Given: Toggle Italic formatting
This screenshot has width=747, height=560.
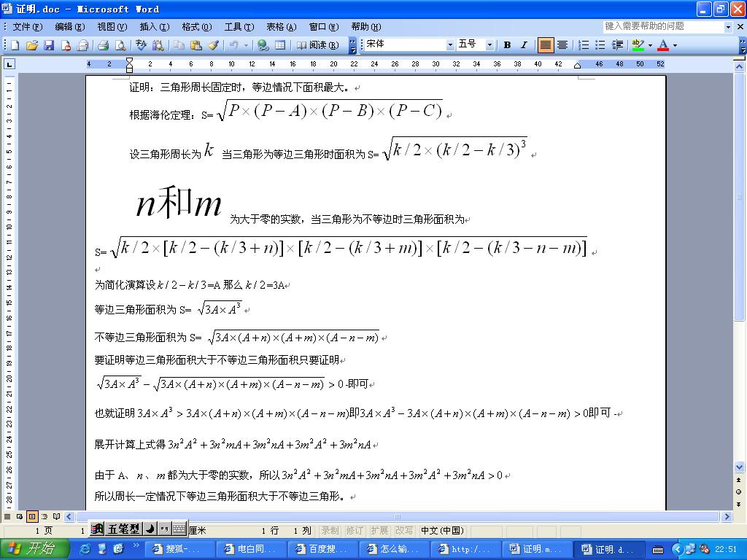Looking at the screenshot, I should [x=523, y=45].
